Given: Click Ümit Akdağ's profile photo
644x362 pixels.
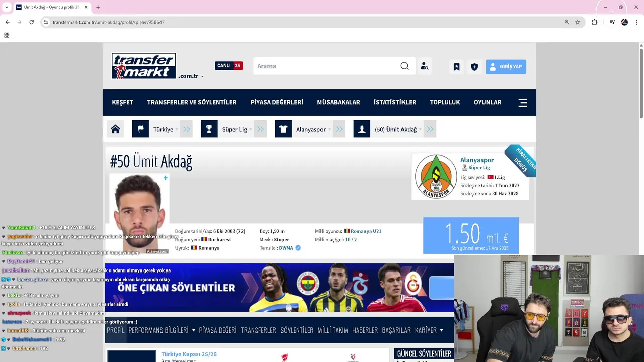Looking at the screenshot, I should [139, 214].
